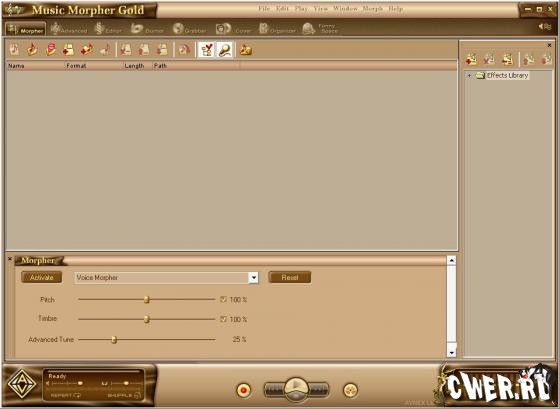Toggle the microphone toolbar icon
Screen dimensions: 560x409
[225, 50]
